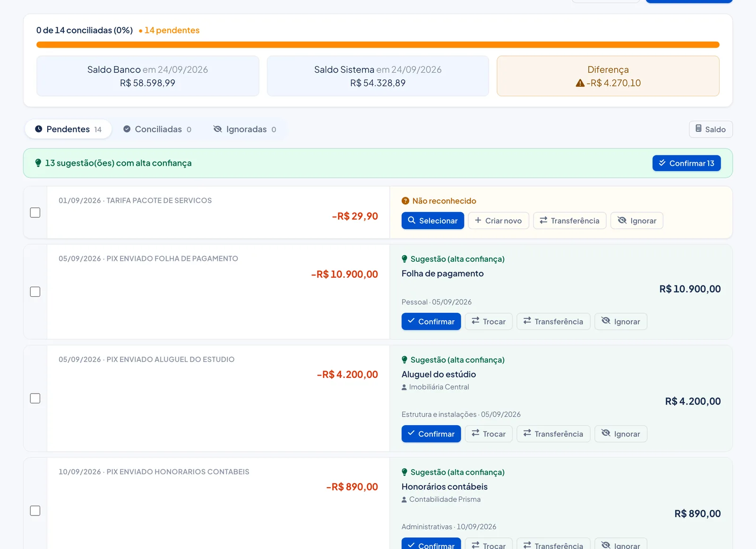
Task: Switch to the Conciliadas tab
Action: pyautogui.click(x=157, y=129)
